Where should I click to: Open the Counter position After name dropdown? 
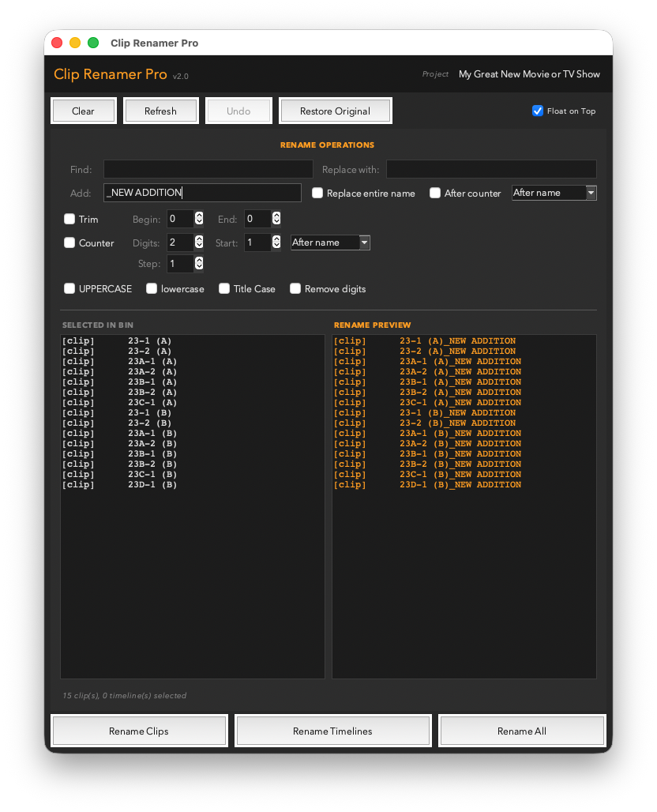(330, 242)
